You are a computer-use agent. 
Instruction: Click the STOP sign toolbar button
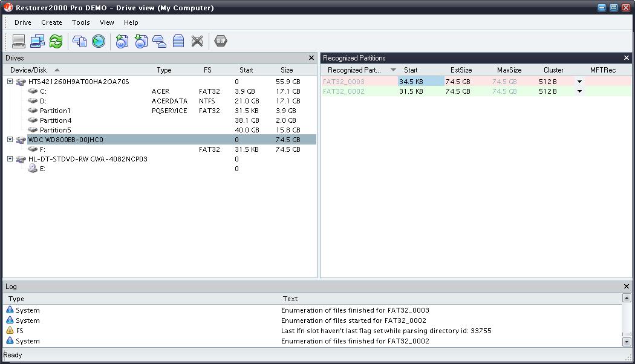pos(221,41)
